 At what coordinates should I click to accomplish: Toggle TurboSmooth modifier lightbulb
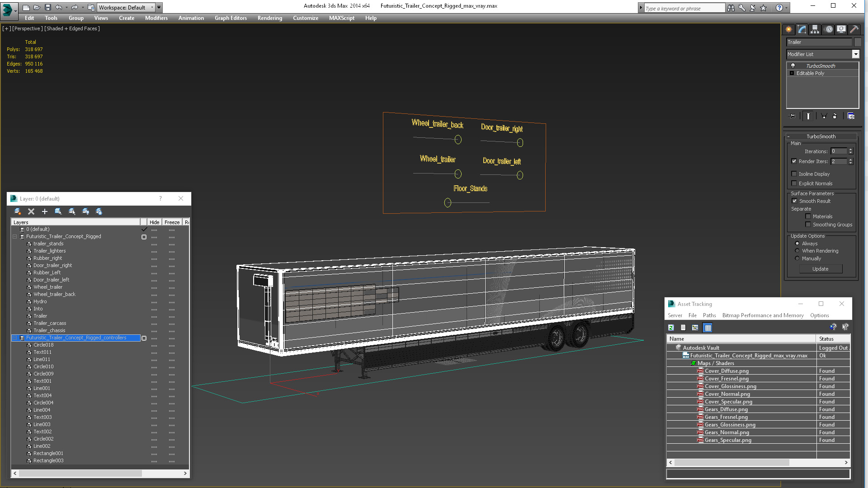tap(793, 66)
